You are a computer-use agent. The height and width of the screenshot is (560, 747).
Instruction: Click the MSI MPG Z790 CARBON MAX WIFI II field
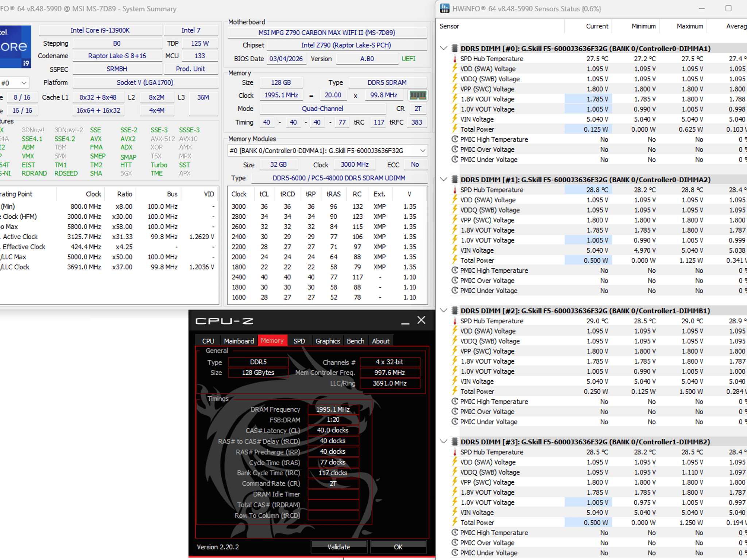327,32
